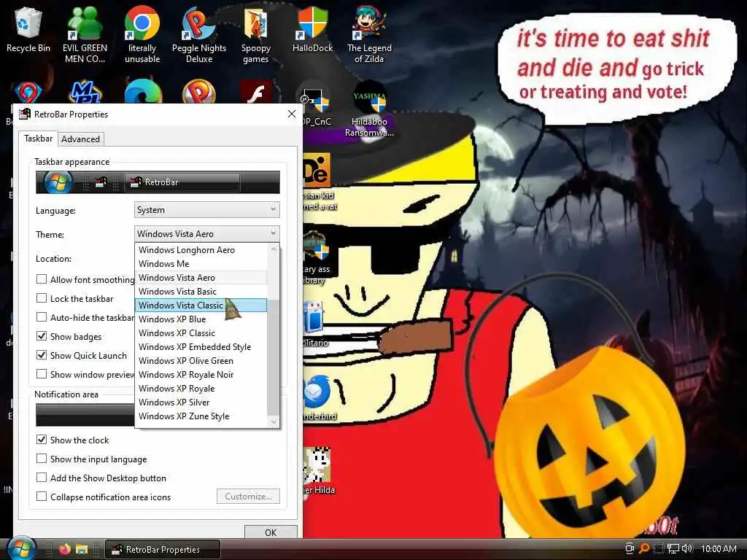Click the Vista Start orb on taskbar
The width and height of the screenshot is (747, 560).
tap(21, 548)
